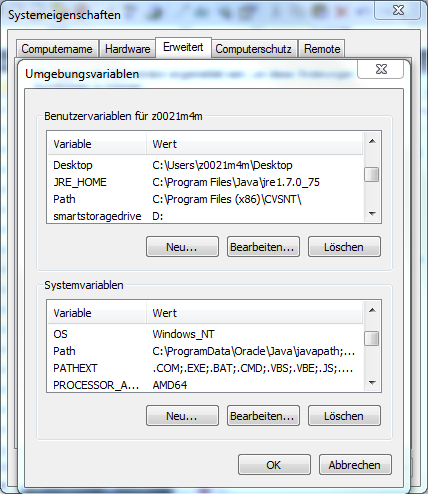Screen dimensions: 428x494
Task: Close the Umgebungsvariablen dialog with X
Action: click(x=381, y=69)
